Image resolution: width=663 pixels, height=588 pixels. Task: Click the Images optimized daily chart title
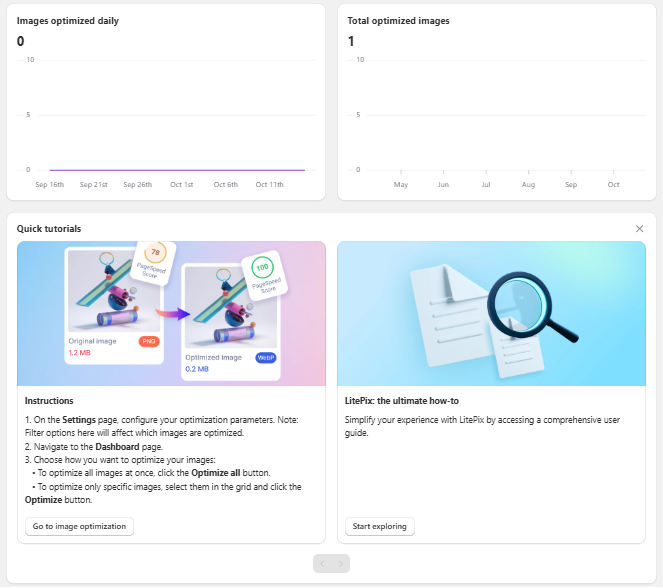68,20
